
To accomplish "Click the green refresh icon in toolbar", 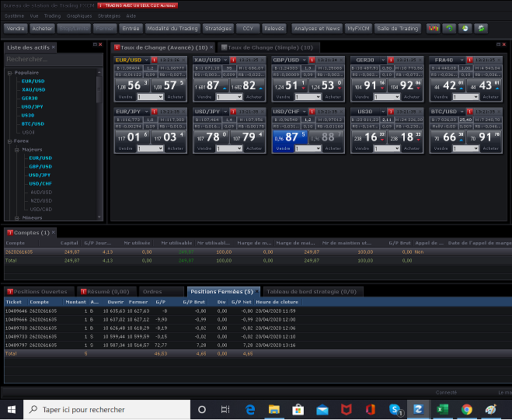I will coord(449,28).
